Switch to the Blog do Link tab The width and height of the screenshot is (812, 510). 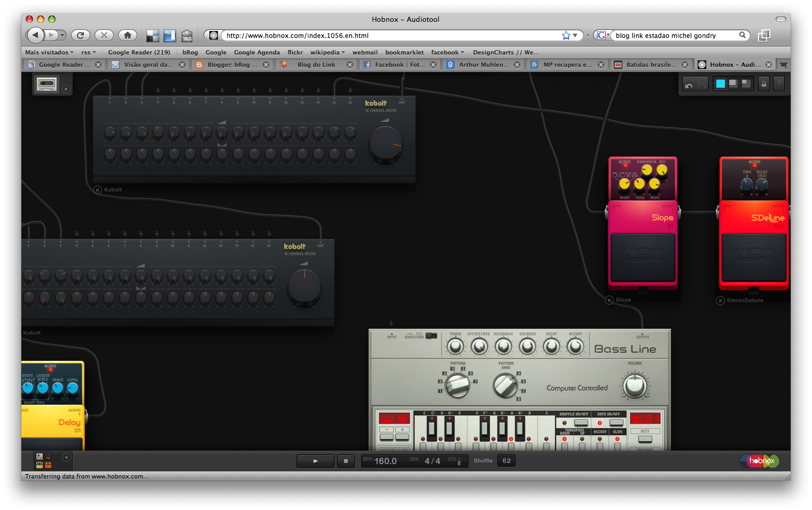coord(316,65)
